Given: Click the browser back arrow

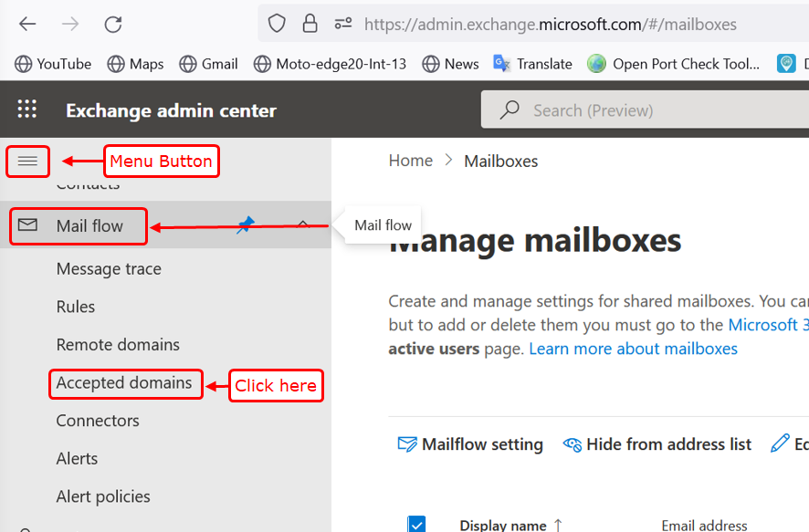Looking at the screenshot, I should 27,25.
